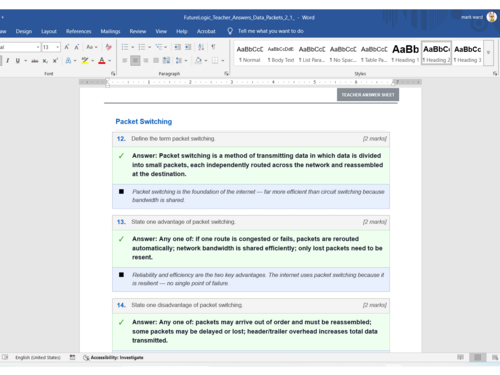Screen dimensions: 500x375
Task: Open the Review tab
Action: coord(138,31)
